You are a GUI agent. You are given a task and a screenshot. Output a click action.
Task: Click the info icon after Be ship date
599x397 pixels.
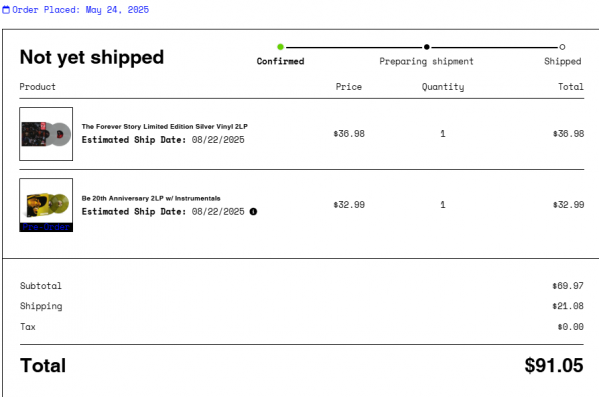(x=253, y=211)
